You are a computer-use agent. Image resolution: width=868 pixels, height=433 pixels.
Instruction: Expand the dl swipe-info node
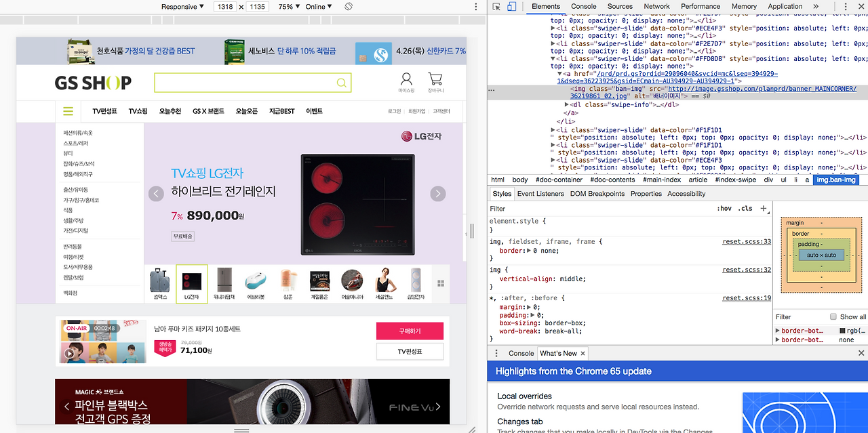567,104
